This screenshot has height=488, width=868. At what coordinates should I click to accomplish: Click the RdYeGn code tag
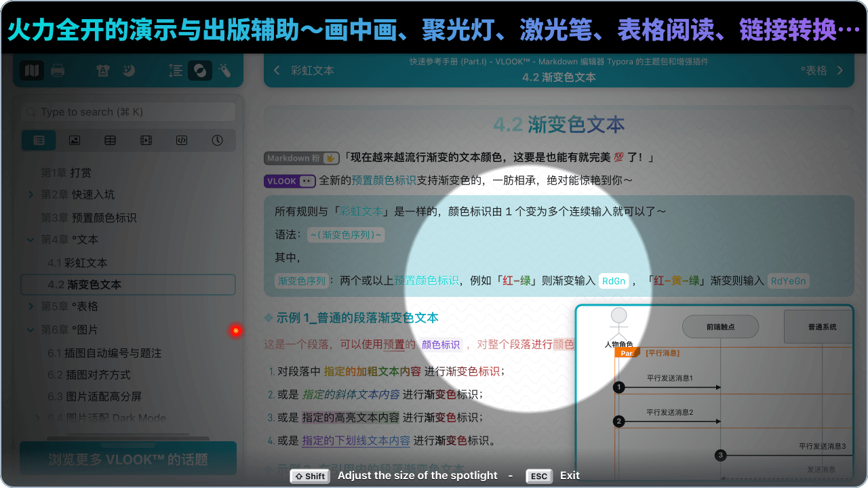pos(789,281)
